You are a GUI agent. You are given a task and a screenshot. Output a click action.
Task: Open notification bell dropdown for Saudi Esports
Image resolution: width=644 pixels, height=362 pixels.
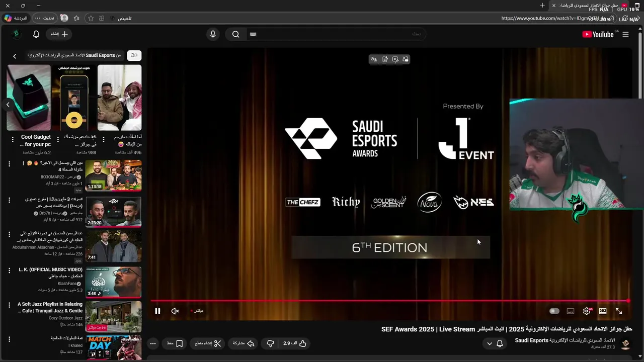pos(495,343)
